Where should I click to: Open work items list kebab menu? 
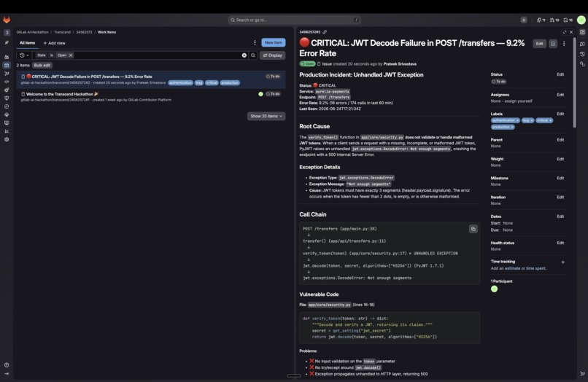click(x=255, y=43)
